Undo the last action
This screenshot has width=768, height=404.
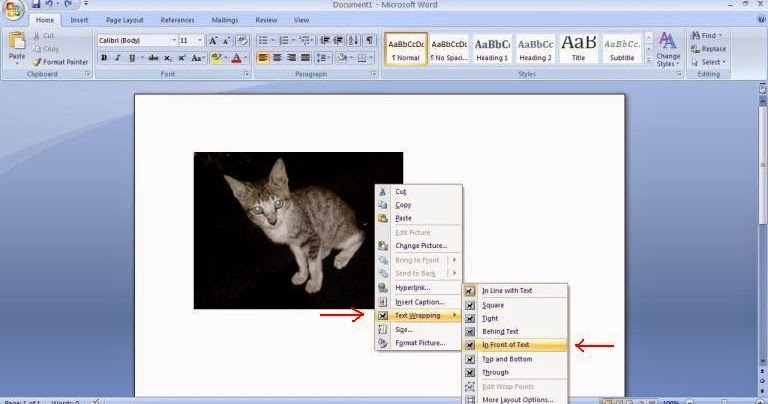coord(49,4)
